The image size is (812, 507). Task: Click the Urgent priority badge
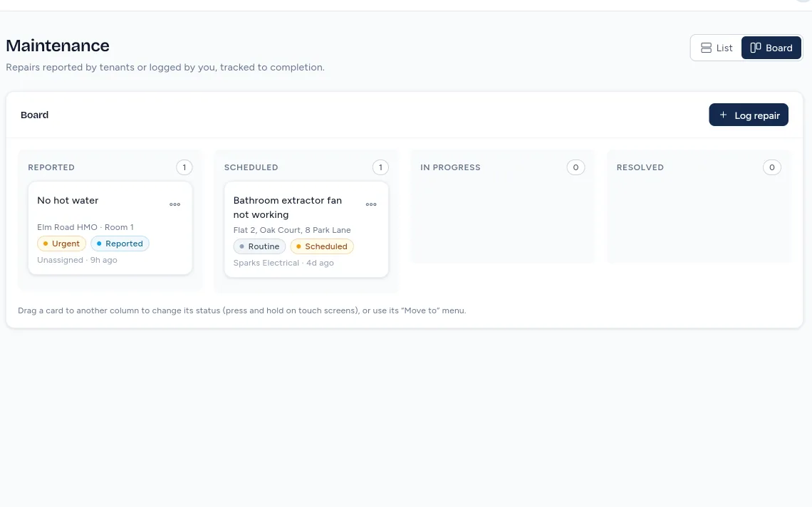(x=62, y=244)
